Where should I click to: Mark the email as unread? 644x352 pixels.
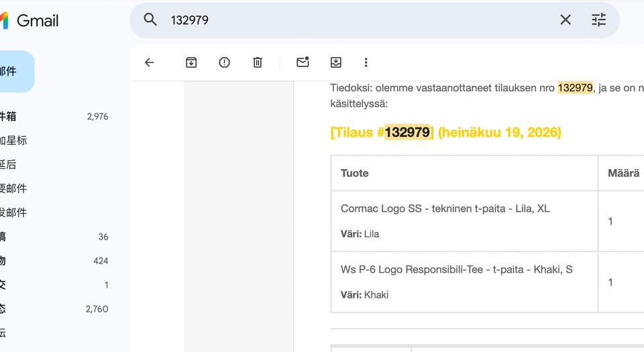pyautogui.click(x=303, y=62)
